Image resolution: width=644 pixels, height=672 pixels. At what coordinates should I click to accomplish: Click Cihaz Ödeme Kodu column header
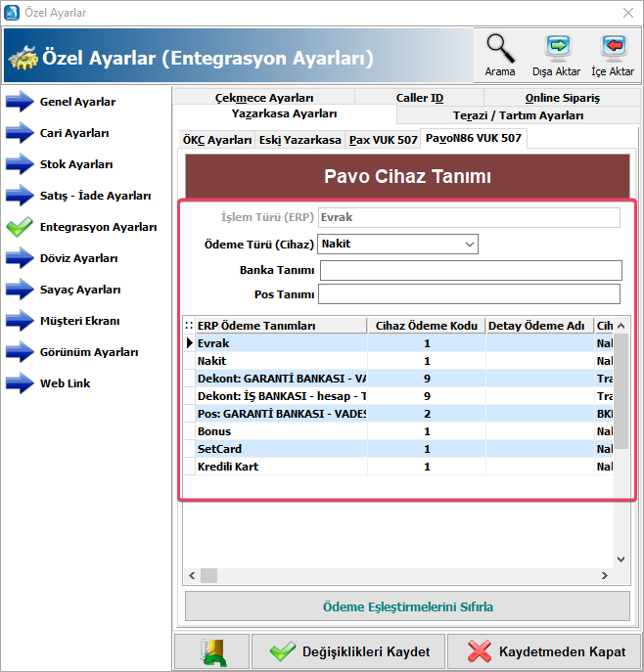click(426, 326)
